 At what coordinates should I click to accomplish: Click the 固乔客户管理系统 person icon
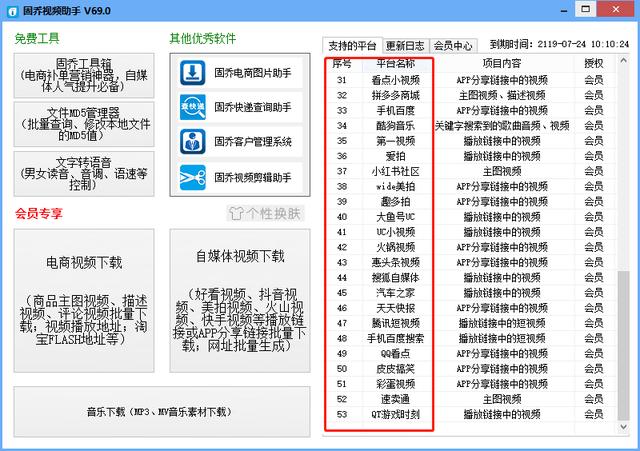[193, 142]
